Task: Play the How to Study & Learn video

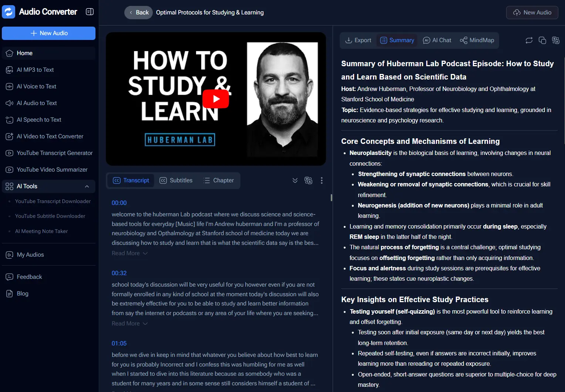Action: point(216,99)
